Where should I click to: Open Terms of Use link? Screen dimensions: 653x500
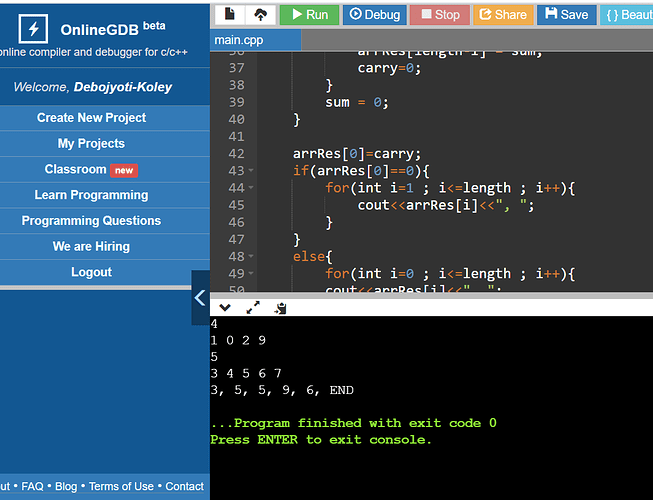click(x=121, y=486)
